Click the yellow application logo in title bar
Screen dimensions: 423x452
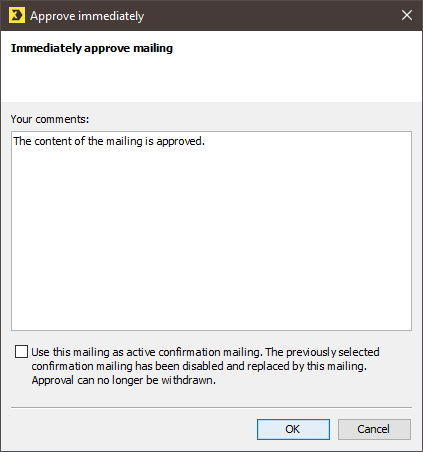(x=17, y=16)
